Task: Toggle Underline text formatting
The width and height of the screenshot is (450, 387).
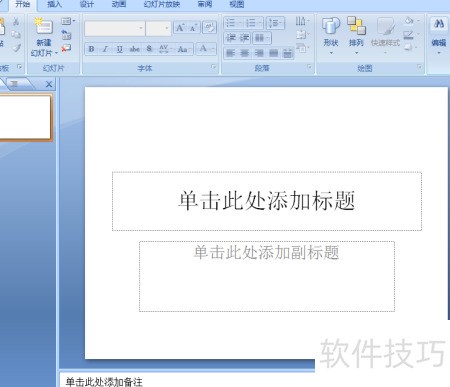Action: point(120,49)
